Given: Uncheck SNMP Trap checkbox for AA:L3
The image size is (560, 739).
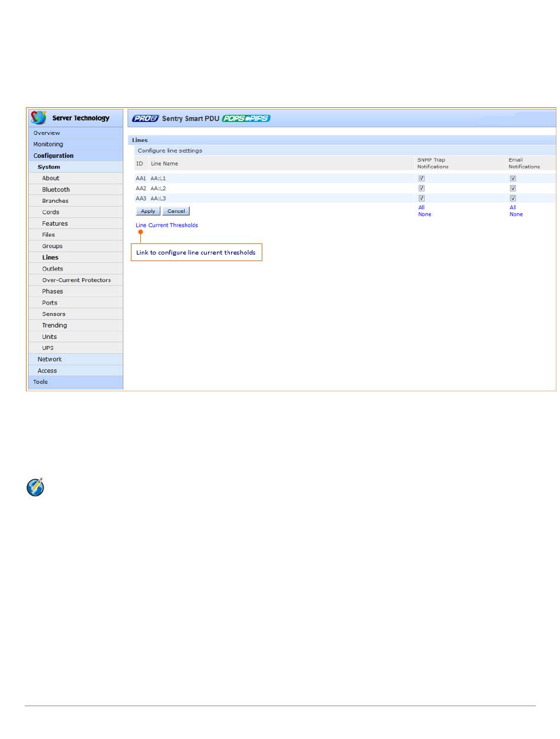Looking at the screenshot, I should tap(421, 199).
